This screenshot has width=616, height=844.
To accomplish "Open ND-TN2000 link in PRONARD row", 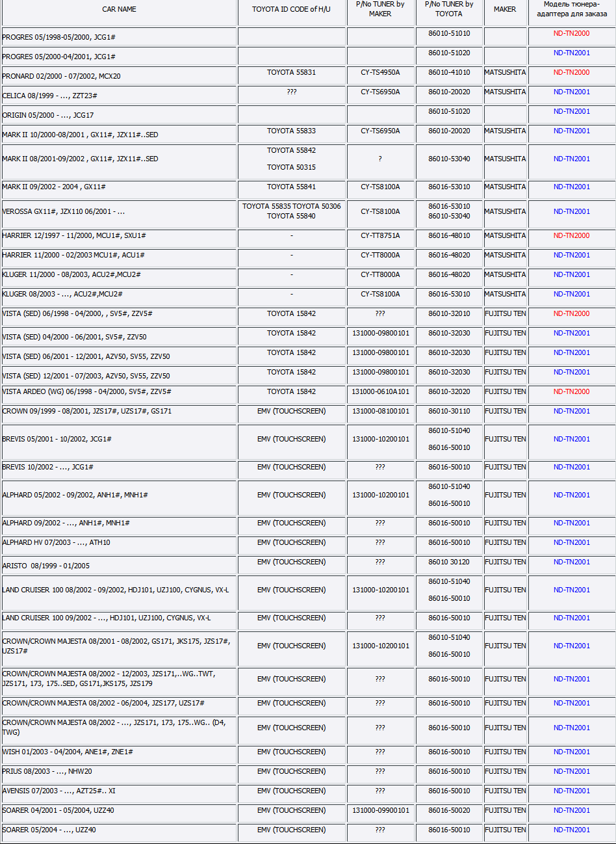I will [571, 73].
